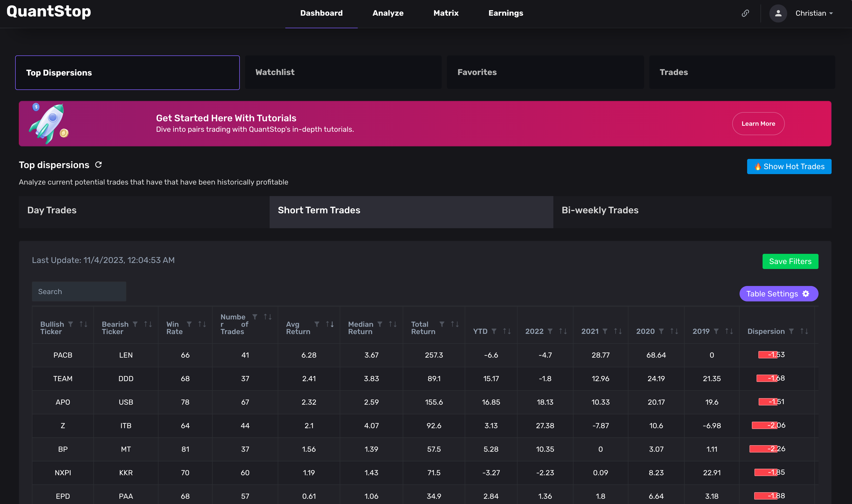Click the Show Hot Trades button
The image size is (852, 504).
789,167
